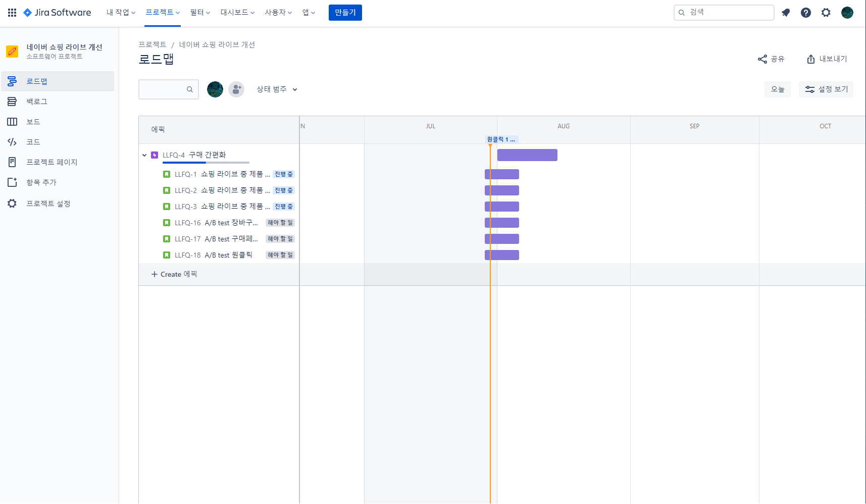Image resolution: width=866 pixels, height=504 pixels.
Task: Collapse the LLFQ-4 epic chevron
Action: [x=144, y=155]
